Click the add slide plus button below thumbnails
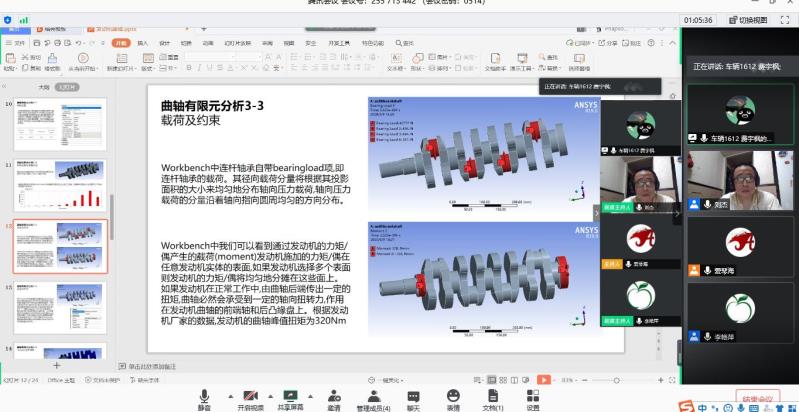The image size is (799, 412). pos(57,365)
